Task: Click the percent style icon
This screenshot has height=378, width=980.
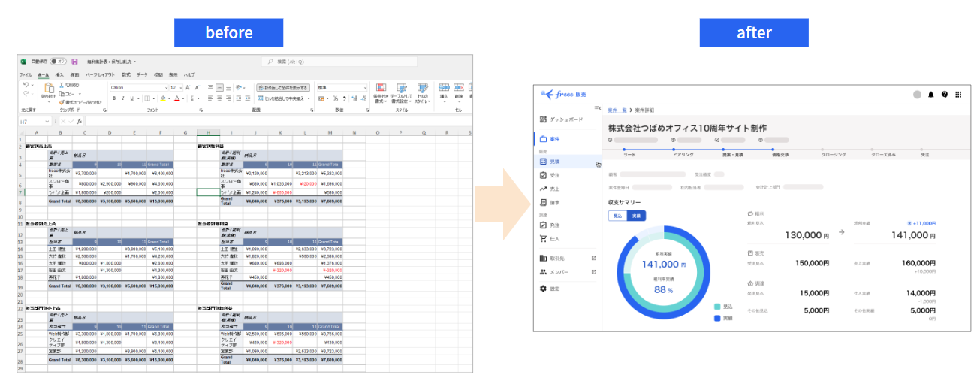Action: point(335,98)
